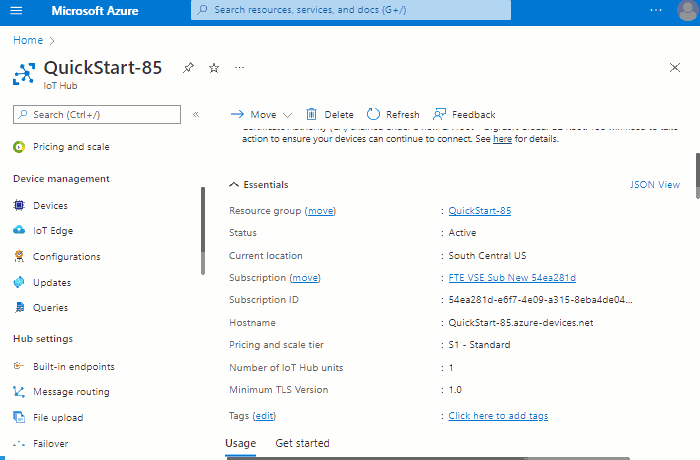Click the Minimum TLS Version value 1.0
The width and height of the screenshot is (700, 460).
point(455,390)
